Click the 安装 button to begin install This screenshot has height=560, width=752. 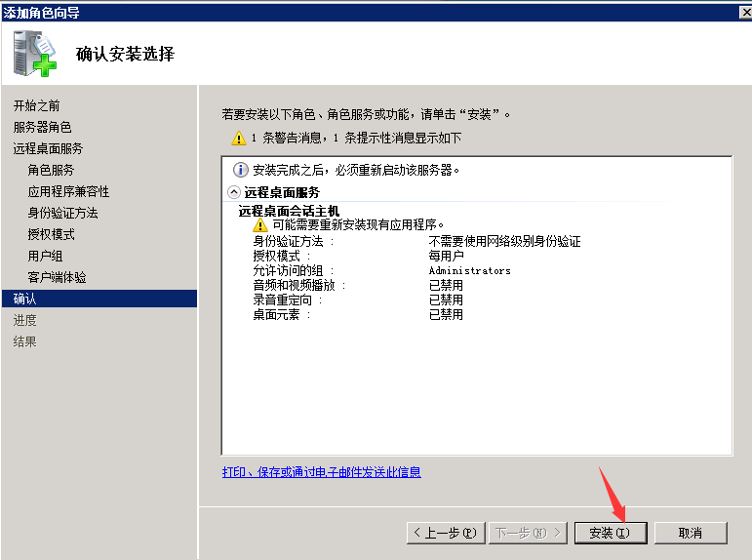(610, 533)
